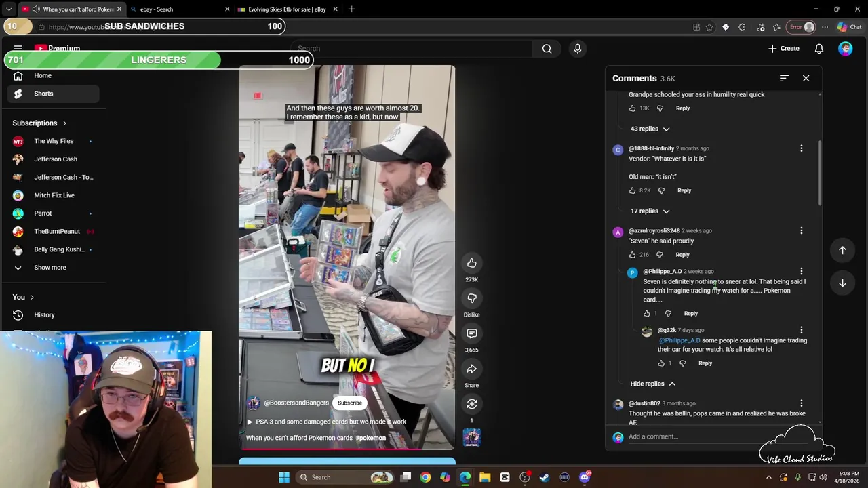Screen dimensions: 868x488
Task: Open History in sidebar
Action: 53,315
